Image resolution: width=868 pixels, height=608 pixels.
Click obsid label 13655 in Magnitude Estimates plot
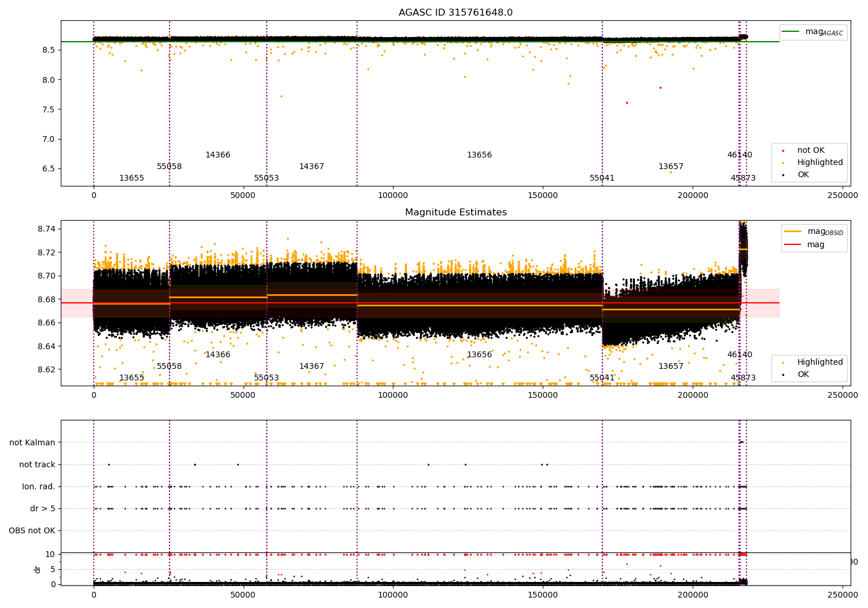coord(131,378)
